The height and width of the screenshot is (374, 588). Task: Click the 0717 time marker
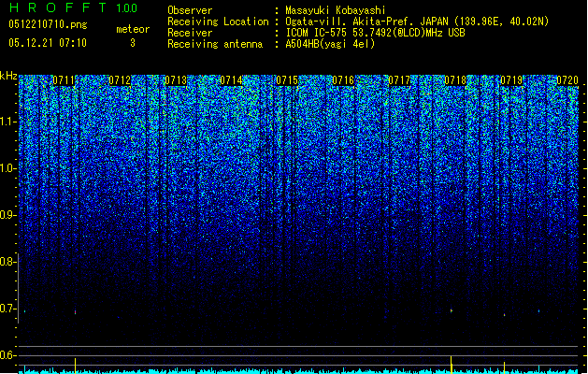point(399,80)
